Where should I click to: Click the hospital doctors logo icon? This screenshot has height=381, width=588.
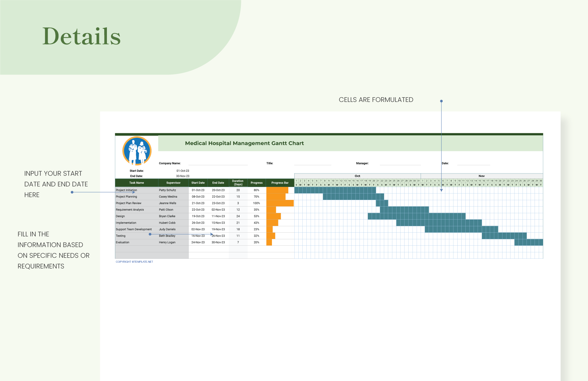click(137, 151)
